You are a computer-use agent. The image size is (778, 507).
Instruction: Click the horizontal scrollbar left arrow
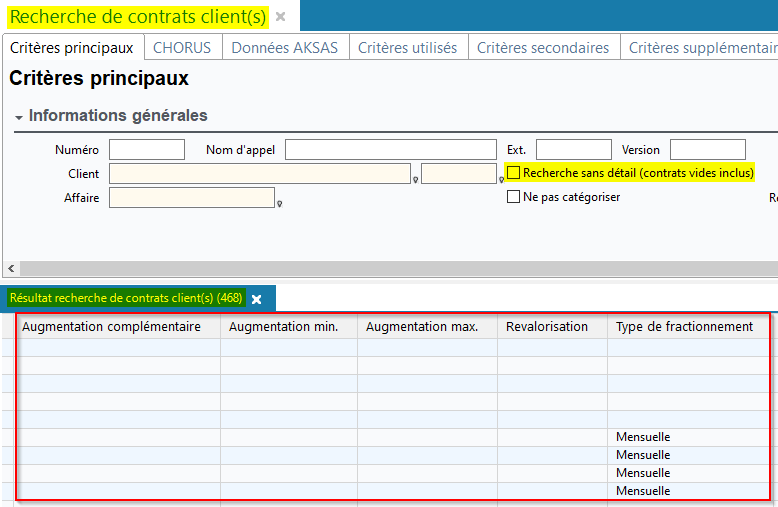point(11,269)
